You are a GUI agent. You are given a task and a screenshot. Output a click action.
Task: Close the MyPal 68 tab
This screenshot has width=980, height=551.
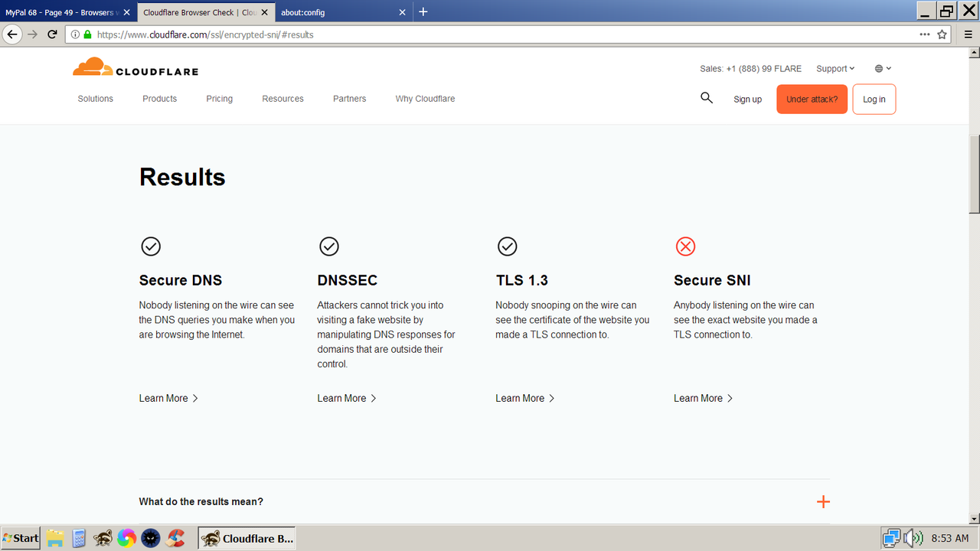coord(127,12)
